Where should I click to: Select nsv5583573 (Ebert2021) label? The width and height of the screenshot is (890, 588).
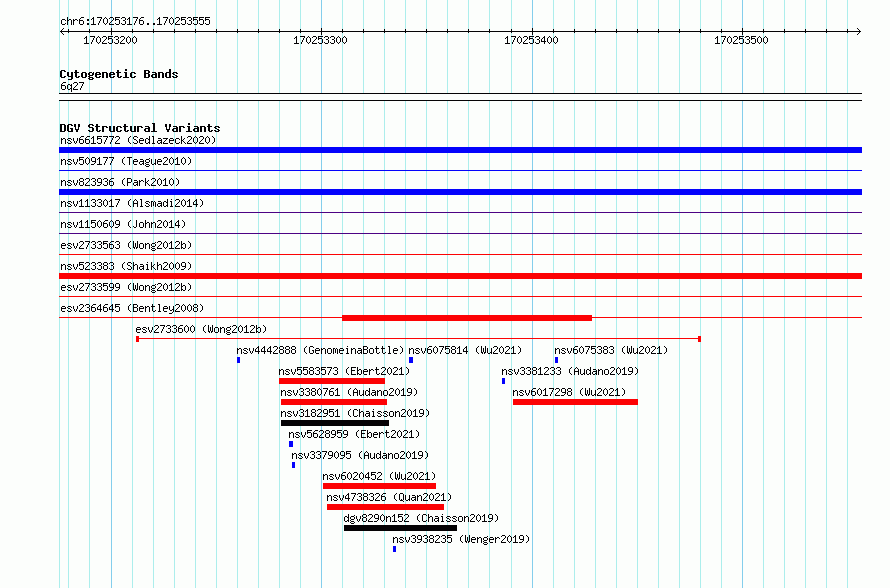344,371
